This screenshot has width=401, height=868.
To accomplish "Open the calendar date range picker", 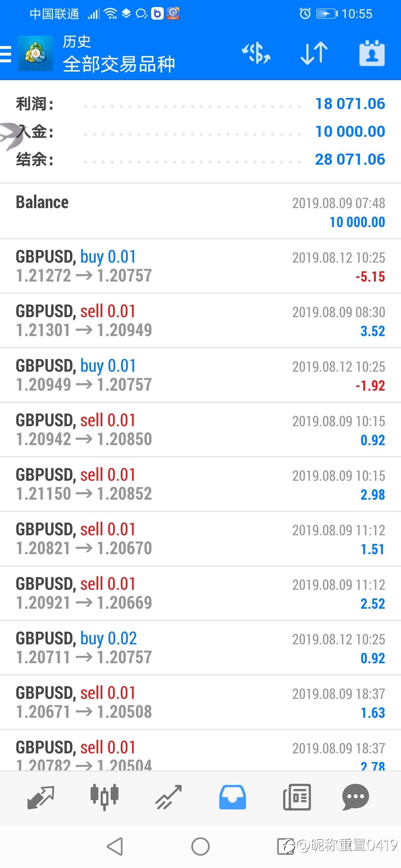I will (x=372, y=53).
